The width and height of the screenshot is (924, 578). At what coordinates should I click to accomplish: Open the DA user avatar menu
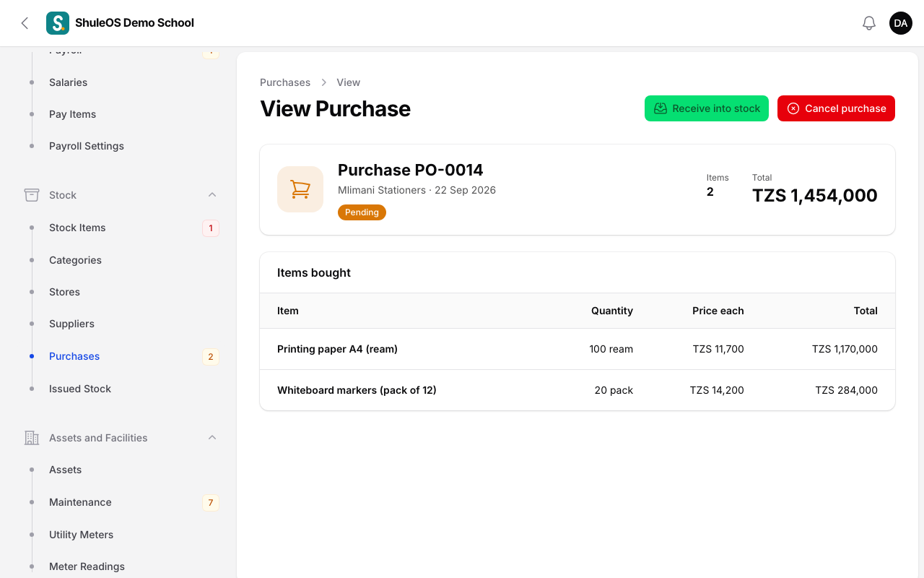[901, 23]
